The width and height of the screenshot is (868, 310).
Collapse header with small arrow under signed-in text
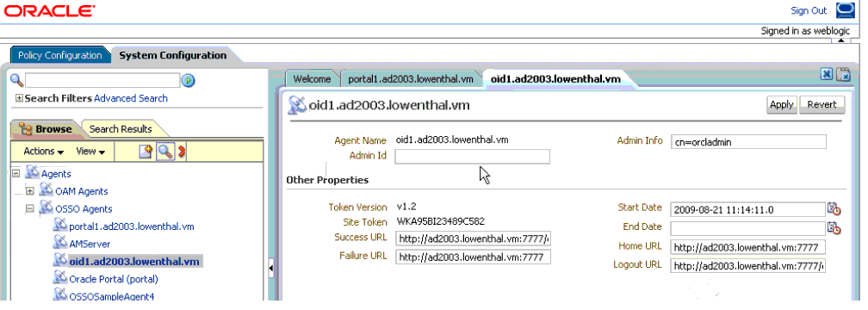pyautogui.click(x=840, y=40)
